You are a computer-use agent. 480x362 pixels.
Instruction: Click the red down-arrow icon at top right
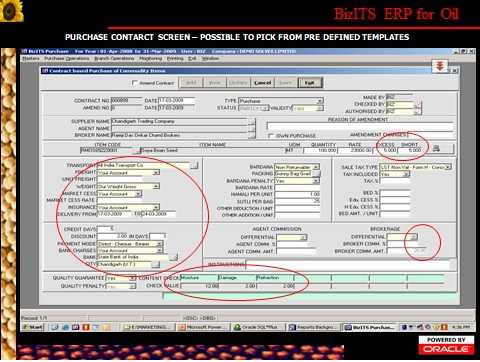tap(440, 66)
